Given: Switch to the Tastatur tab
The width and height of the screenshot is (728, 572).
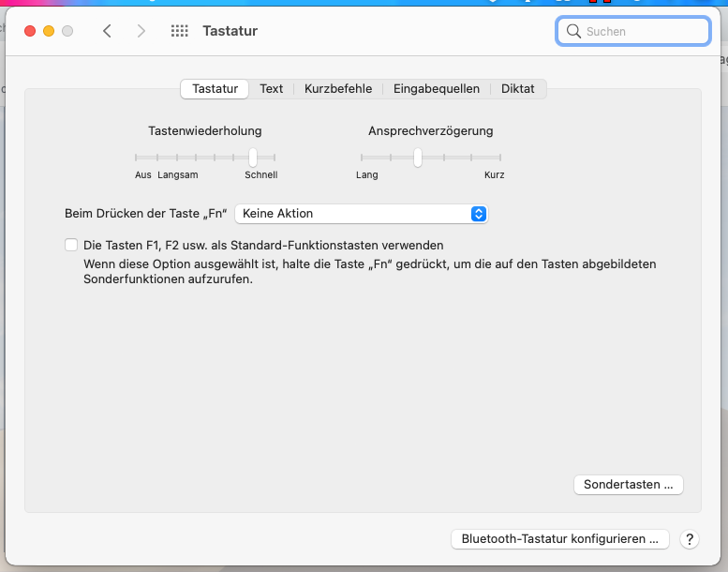Looking at the screenshot, I should 215,89.
